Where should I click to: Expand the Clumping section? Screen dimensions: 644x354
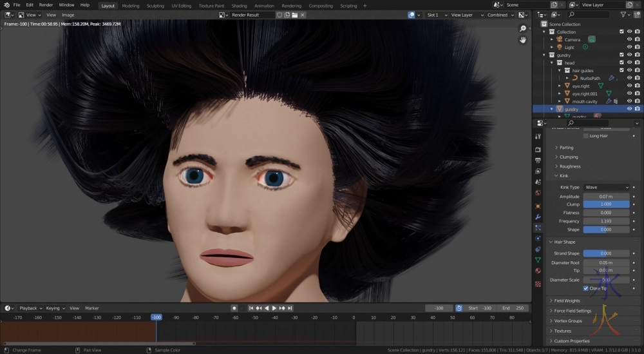[568, 157]
